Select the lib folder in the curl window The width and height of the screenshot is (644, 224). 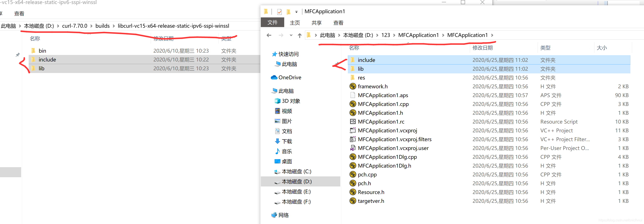[144, 68]
